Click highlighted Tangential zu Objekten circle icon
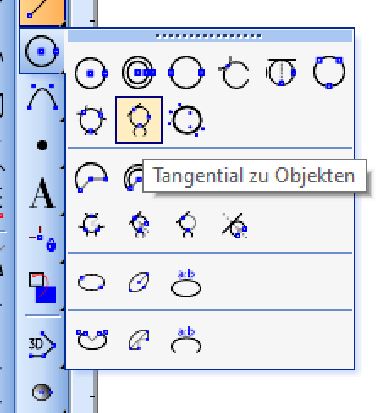The width and height of the screenshot is (388, 413). click(139, 120)
